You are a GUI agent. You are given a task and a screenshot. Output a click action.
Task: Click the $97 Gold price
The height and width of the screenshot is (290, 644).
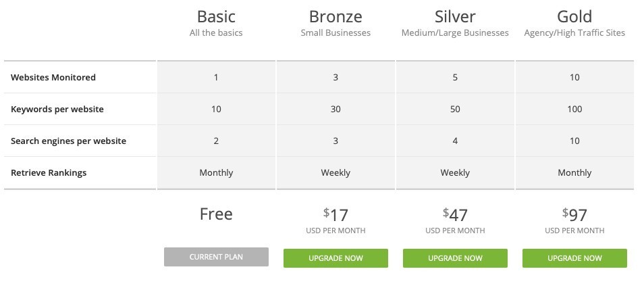[x=574, y=214]
